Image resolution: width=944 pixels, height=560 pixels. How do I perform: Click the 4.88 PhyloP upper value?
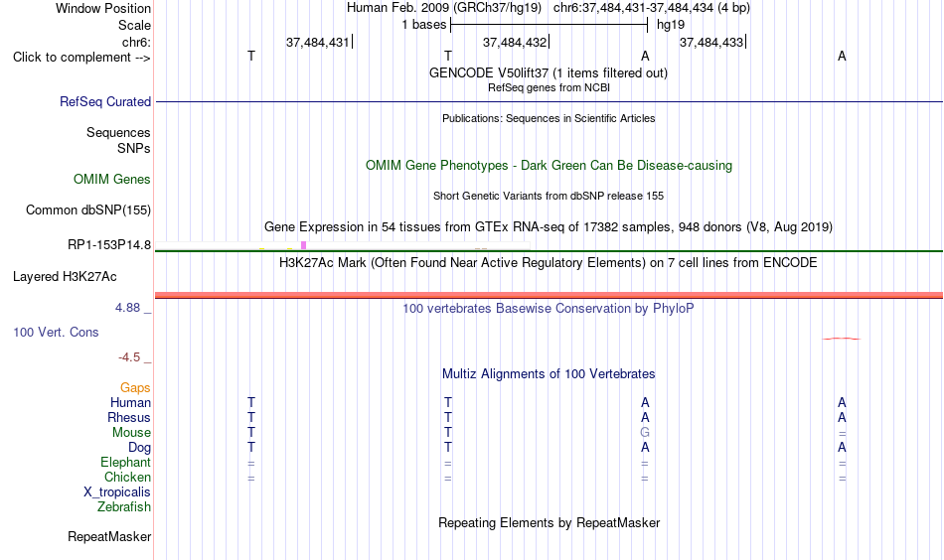127,308
